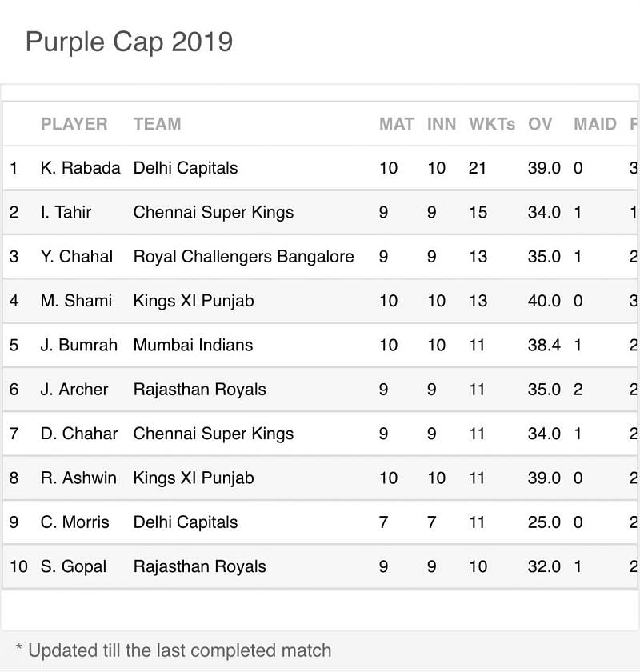Select I. Tahir in the table
The image size is (640, 672).
tap(66, 212)
